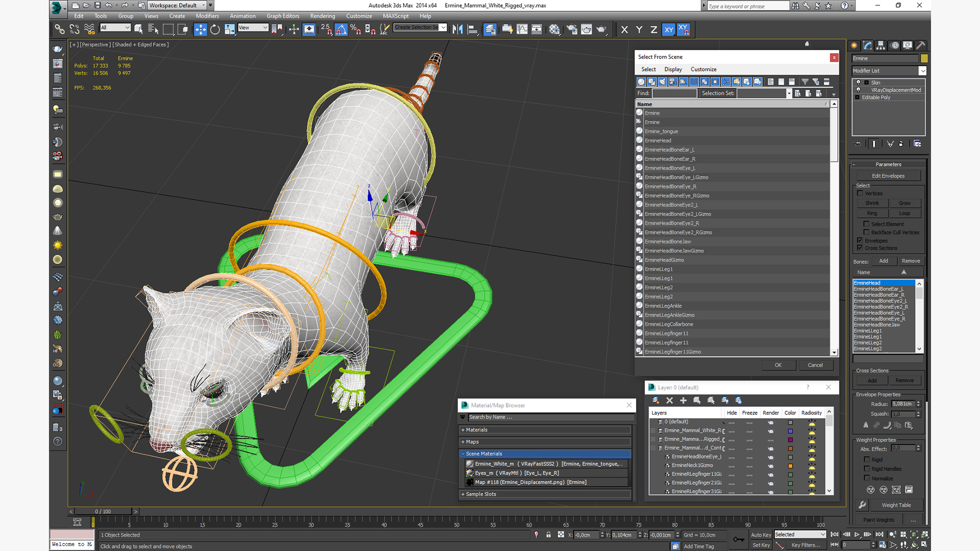This screenshot has width=980, height=551.
Task: Open Customize menu in Select From Scene
Action: point(703,69)
